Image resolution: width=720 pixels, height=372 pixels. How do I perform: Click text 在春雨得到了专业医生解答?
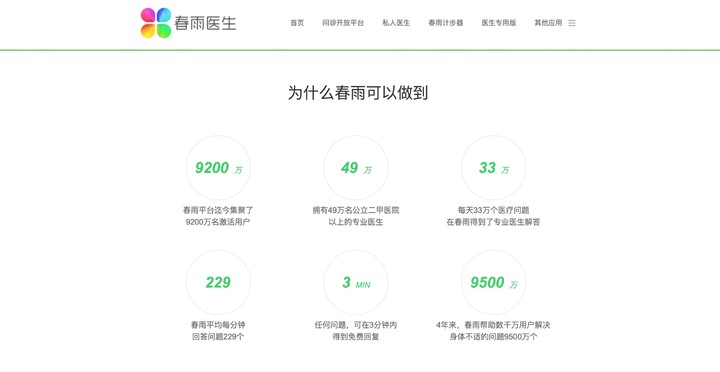pyautogui.click(x=494, y=222)
